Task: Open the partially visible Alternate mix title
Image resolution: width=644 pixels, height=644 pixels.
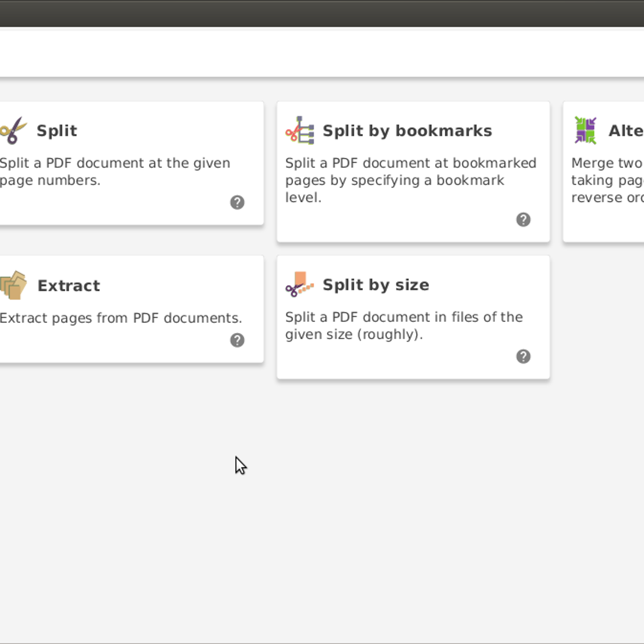Action: tap(625, 131)
